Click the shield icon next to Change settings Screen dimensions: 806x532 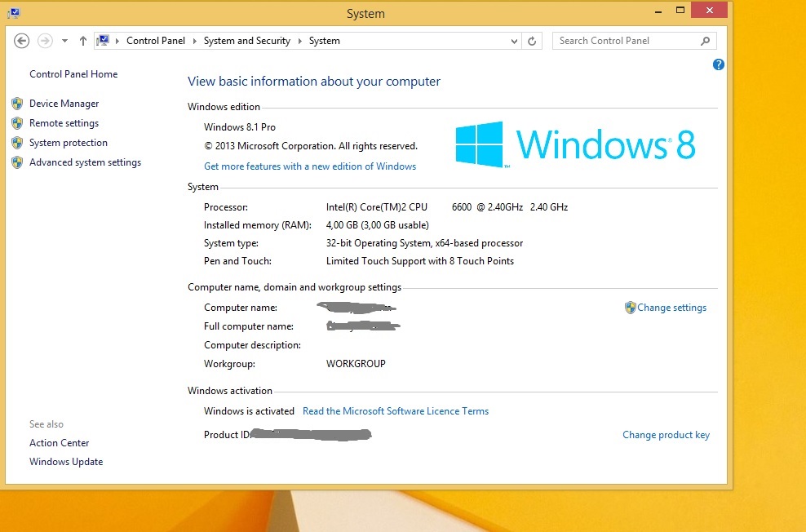coord(631,308)
